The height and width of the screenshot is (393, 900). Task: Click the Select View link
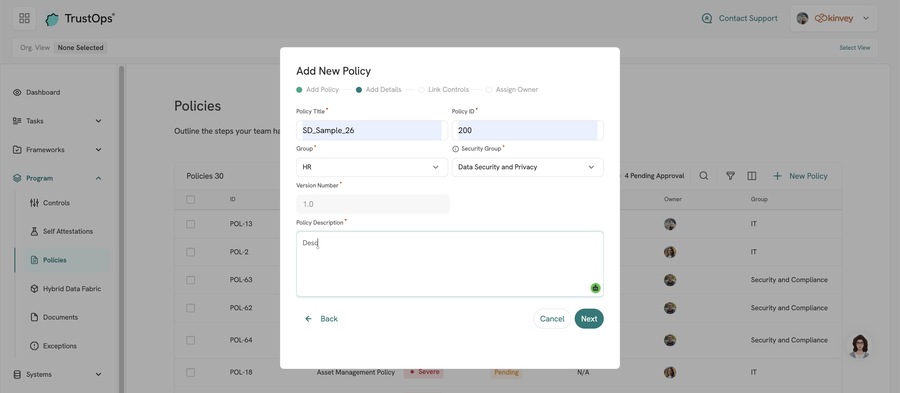tap(855, 48)
